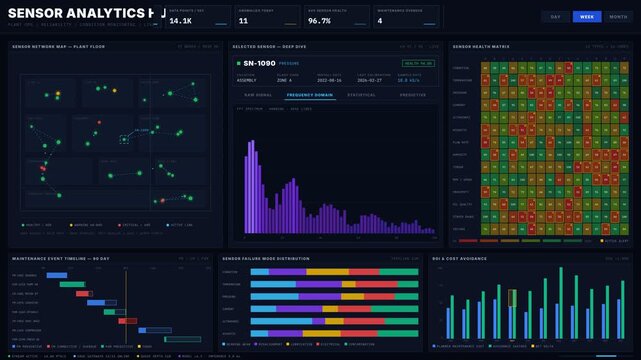Toggle the Healthy entry in the map legend
The width and height of the screenshot is (641, 360).
coord(37,225)
